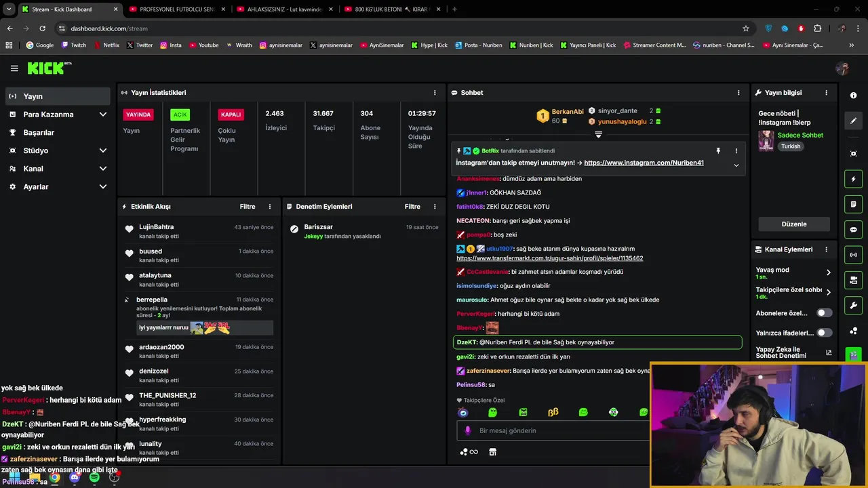The image size is (868, 488).
Task: Open Takipçilere özel sohbet settings arrow
Action: (828, 293)
